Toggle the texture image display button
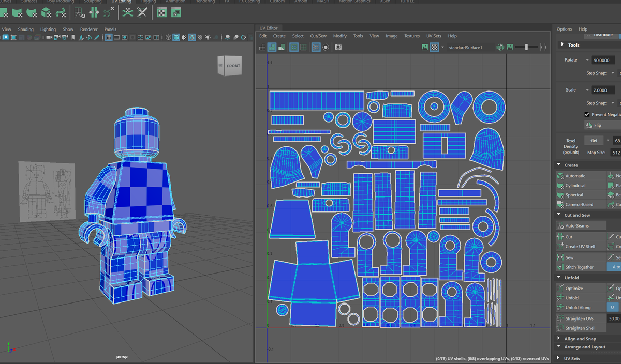621x364 pixels. point(424,47)
